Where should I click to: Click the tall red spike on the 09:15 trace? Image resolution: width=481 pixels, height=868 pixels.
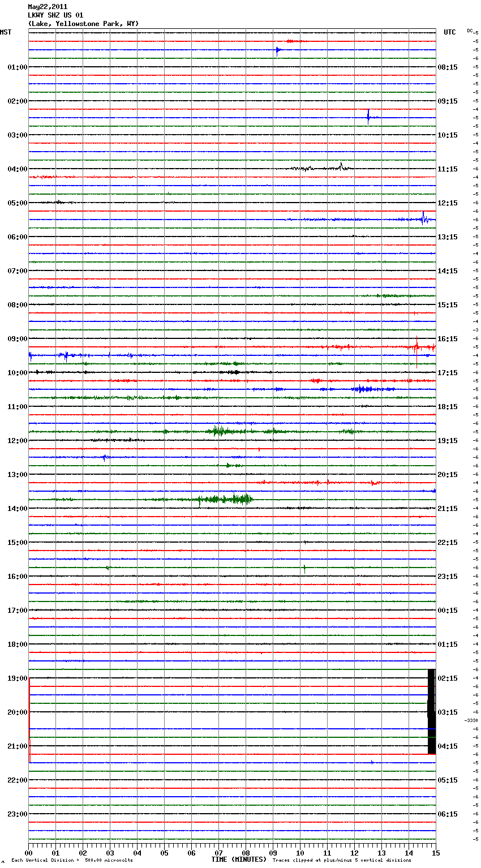pyautogui.click(x=416, y=351)
